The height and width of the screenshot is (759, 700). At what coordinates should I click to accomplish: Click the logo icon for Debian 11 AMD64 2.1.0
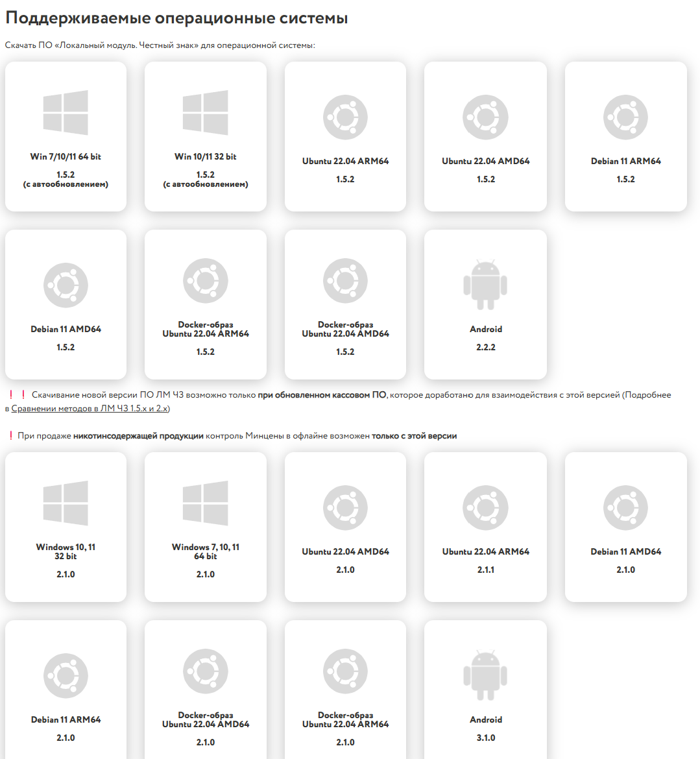click(625, 508)
